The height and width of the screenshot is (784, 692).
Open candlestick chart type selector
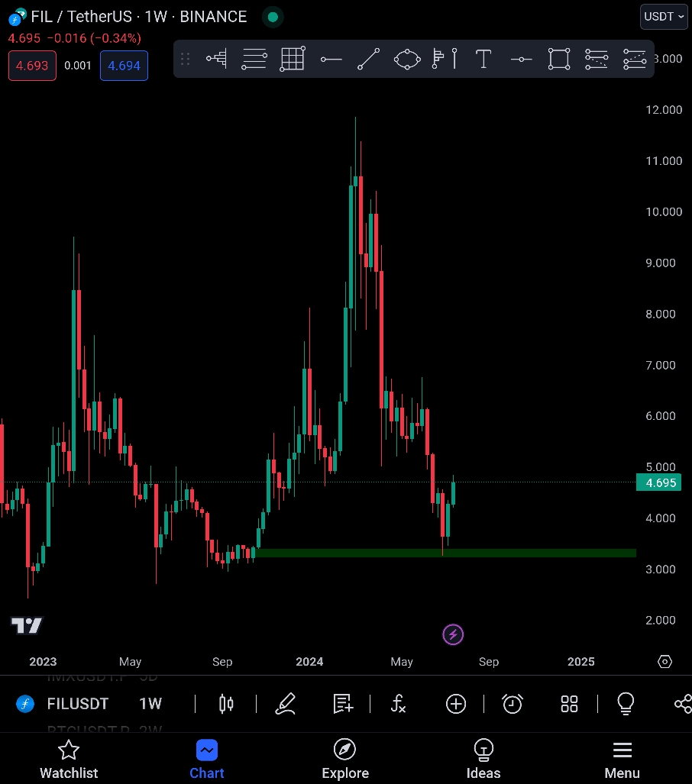point(226,704)
